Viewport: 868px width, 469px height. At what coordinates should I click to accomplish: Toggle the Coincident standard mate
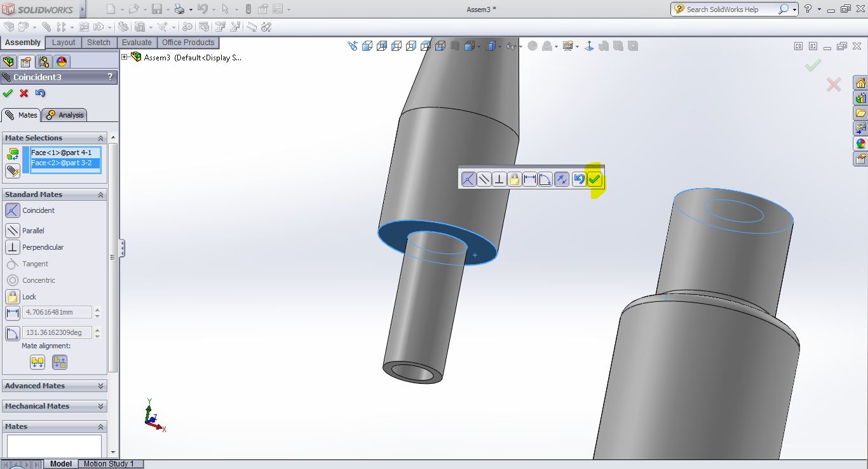[13, 210]
